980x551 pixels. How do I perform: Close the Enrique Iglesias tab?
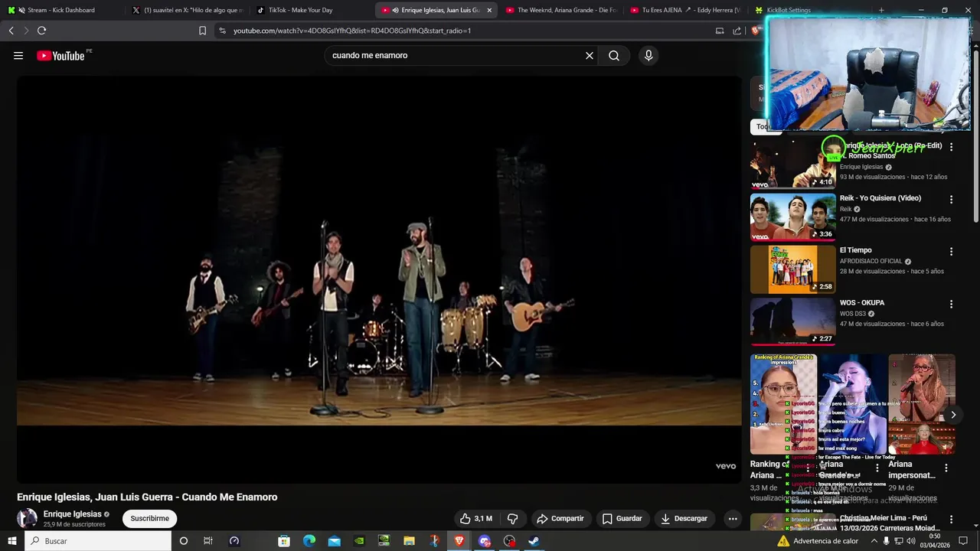click(488, 10)
